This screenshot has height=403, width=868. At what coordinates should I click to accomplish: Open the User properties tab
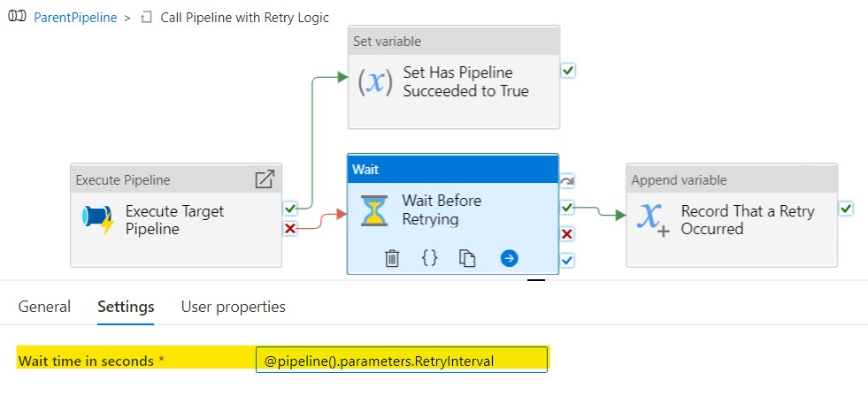(233, 307)
